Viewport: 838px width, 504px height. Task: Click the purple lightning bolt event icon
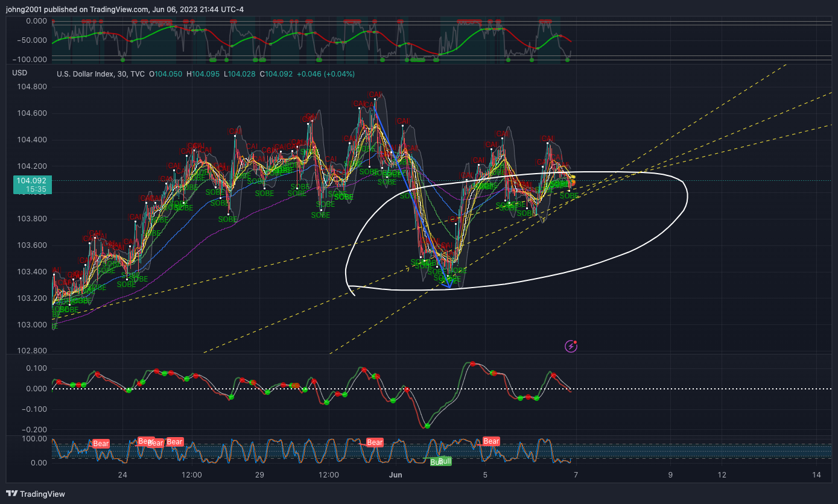point(571,346)
